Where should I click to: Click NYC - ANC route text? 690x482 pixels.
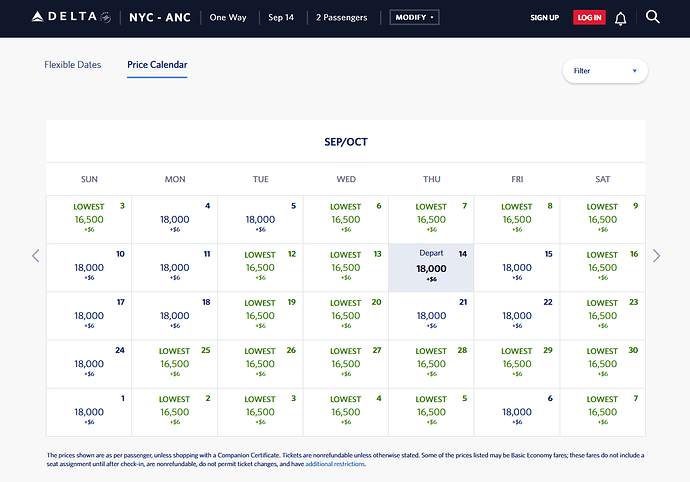click(x=160, y=18)
